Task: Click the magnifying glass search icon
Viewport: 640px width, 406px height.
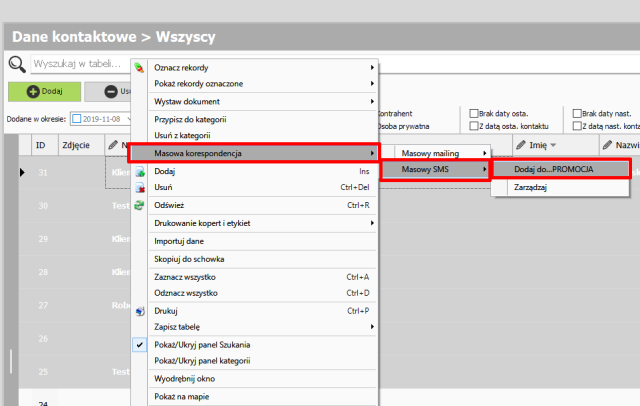Action: (x=17, y=64)
